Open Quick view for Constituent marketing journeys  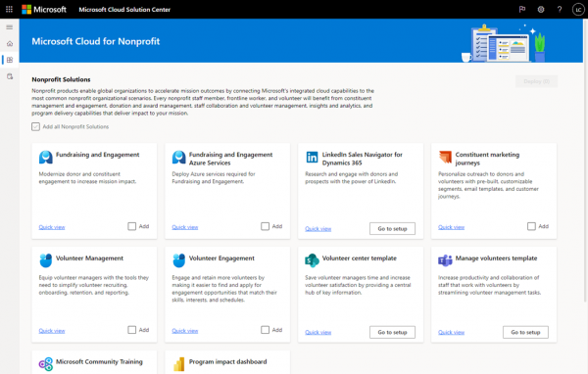coord(451,227)
